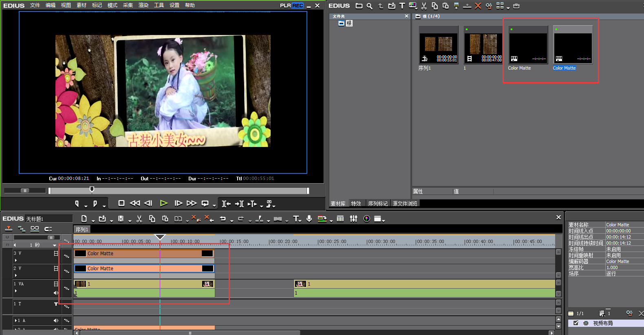Open dropdown arrow next to the title T tool
Screen dimensions: 644x335
click(x=301, y=221)
